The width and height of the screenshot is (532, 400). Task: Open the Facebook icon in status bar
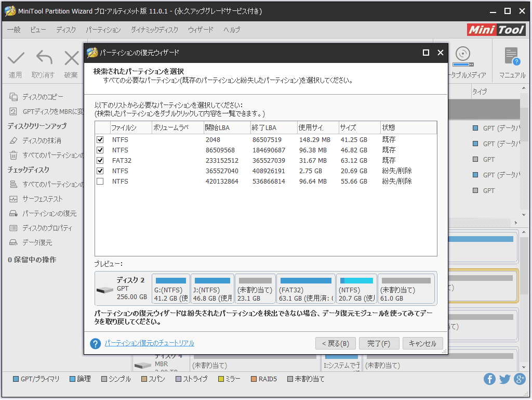[x=489, y=379]
